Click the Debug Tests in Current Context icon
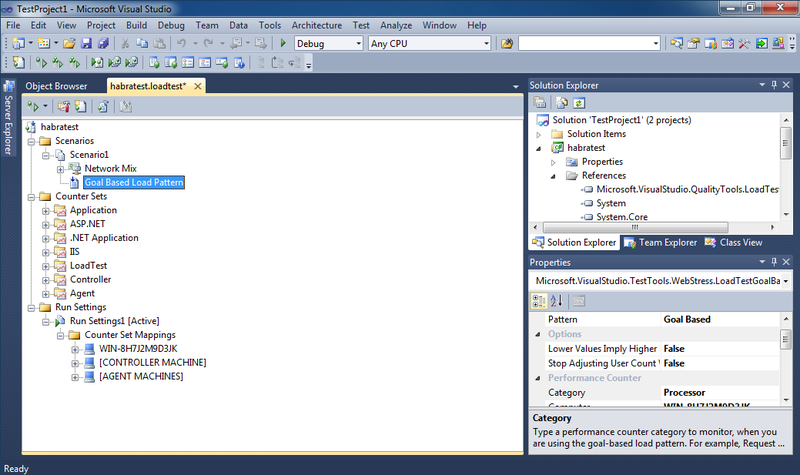 97,62
